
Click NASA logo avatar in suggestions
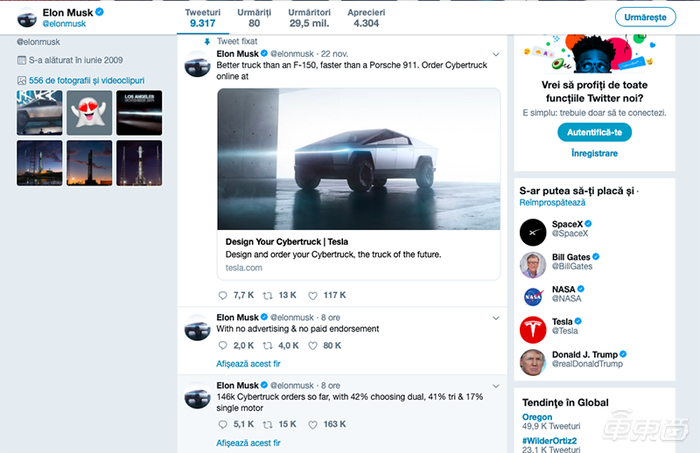click(x=533, y=296)
